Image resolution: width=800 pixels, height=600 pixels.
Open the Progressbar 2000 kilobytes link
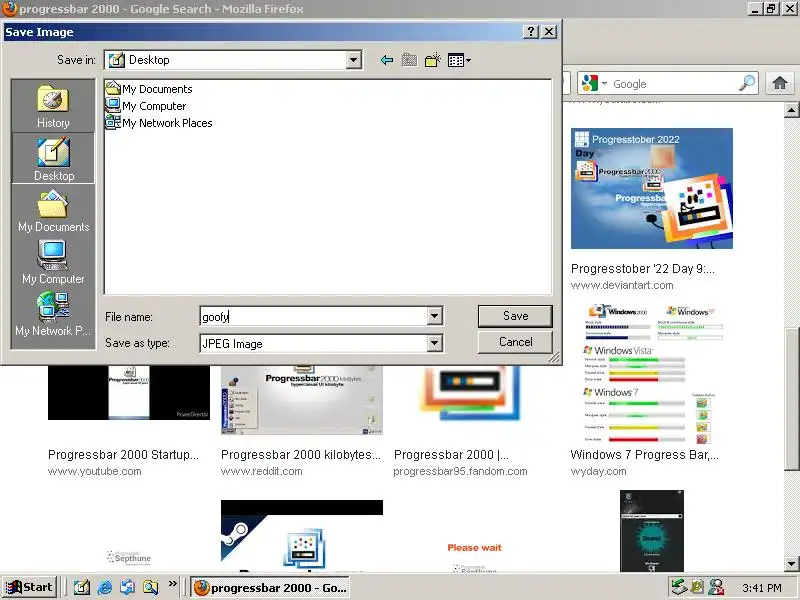301,455
